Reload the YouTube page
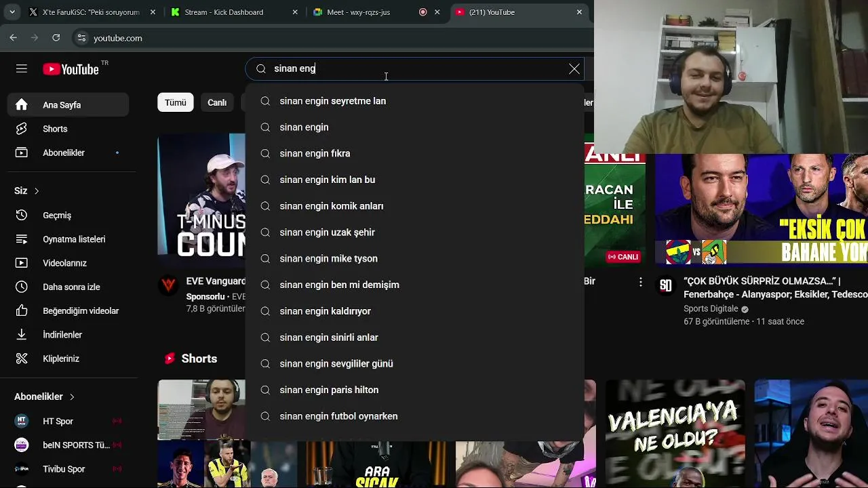Viewport: 868px width, 488px height. coord(56,38)
